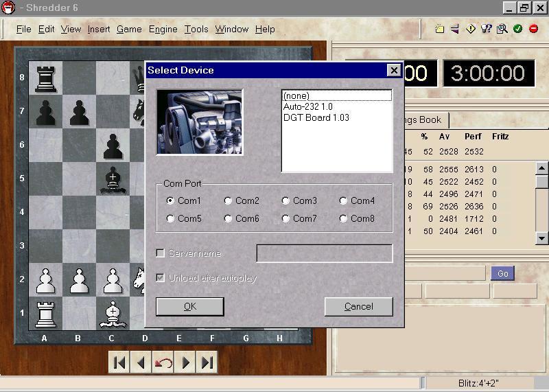Open the Tools menu
Image resolution: width=549 pixels, height=392 pixels.
pos(196,29)
